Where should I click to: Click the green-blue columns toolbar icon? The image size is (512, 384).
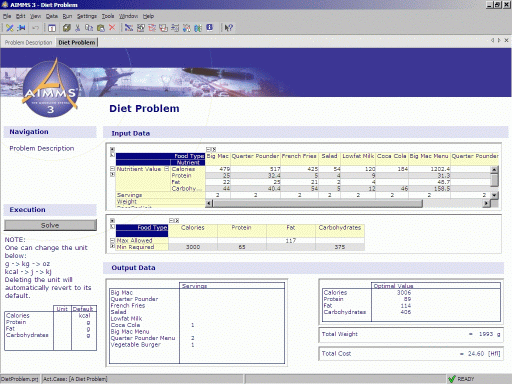click(x=198, y=28)
